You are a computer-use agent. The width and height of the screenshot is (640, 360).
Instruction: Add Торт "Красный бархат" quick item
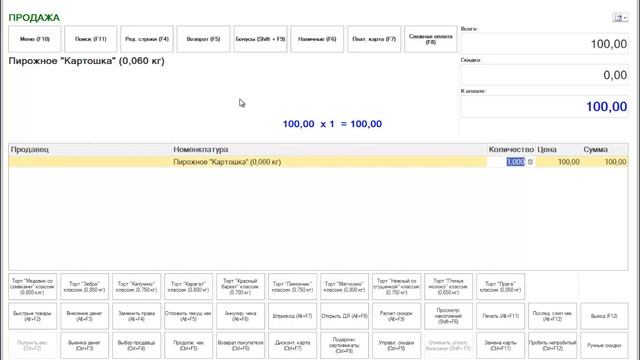240,287
